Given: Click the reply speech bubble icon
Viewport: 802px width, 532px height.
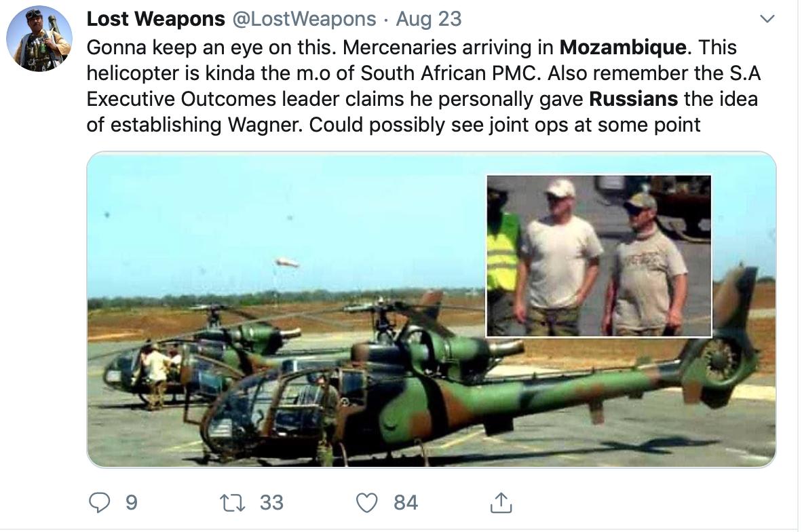Looking at the screenshot, I should (x=100, y=502).
